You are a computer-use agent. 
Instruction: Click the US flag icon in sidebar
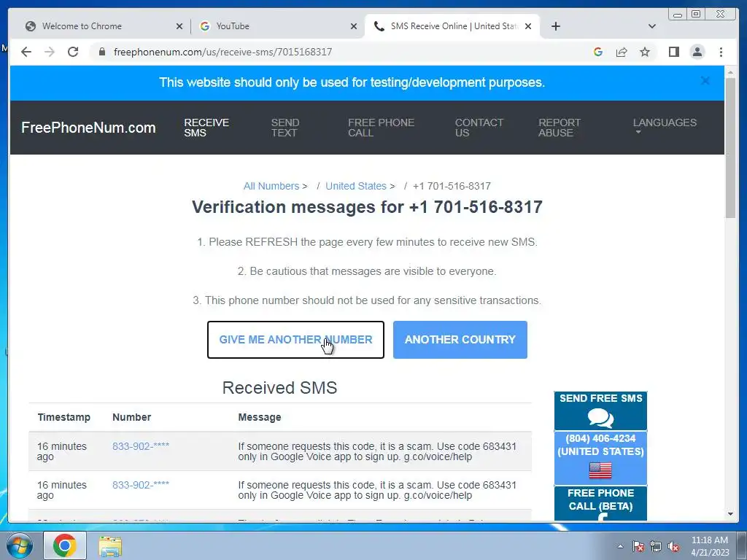pos(600,470)
